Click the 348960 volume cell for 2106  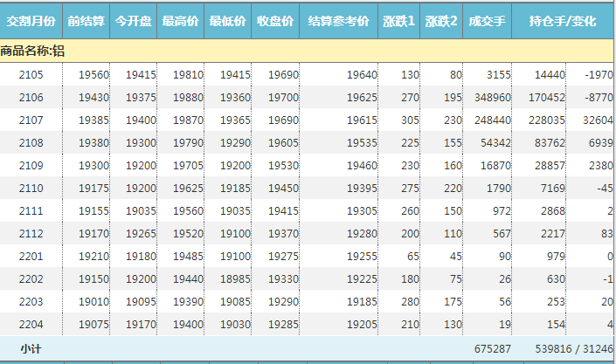(x=488, y=98)
